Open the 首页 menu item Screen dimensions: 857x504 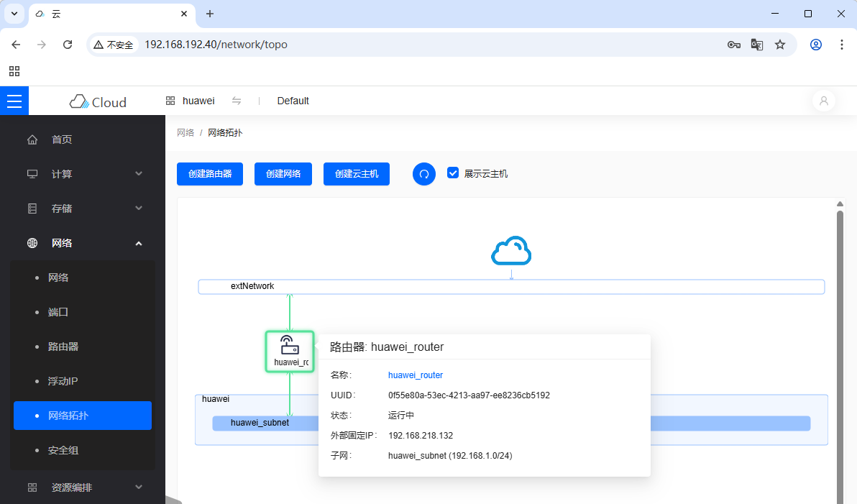click(83, 139)
